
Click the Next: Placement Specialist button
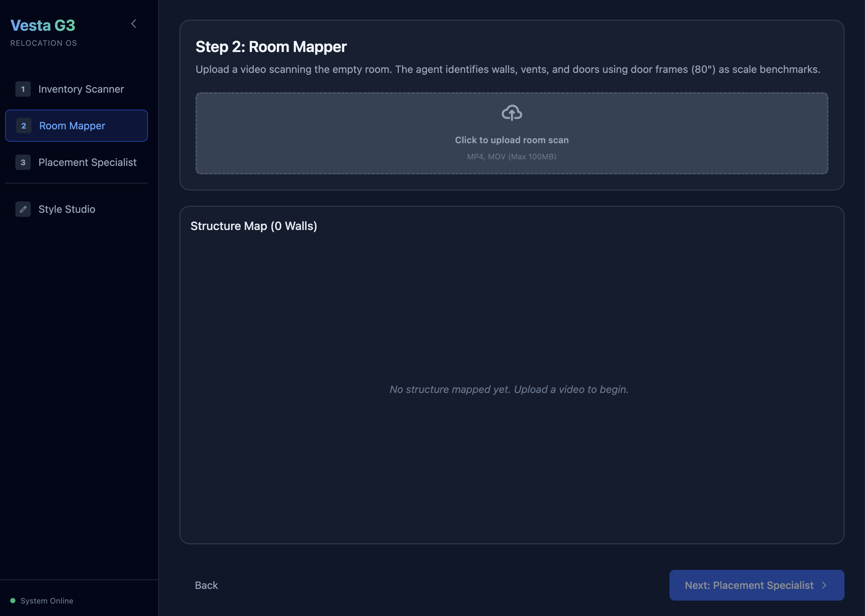[x=749, y=585]
